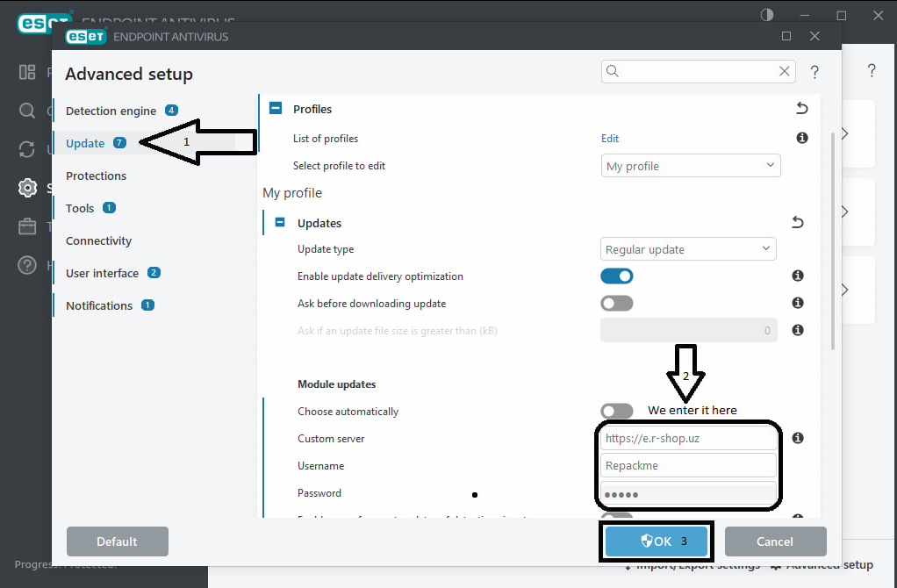Maximize the Advanced setup dialog
Viewport: 897px width, 588px height.
(x=786, y=36)
